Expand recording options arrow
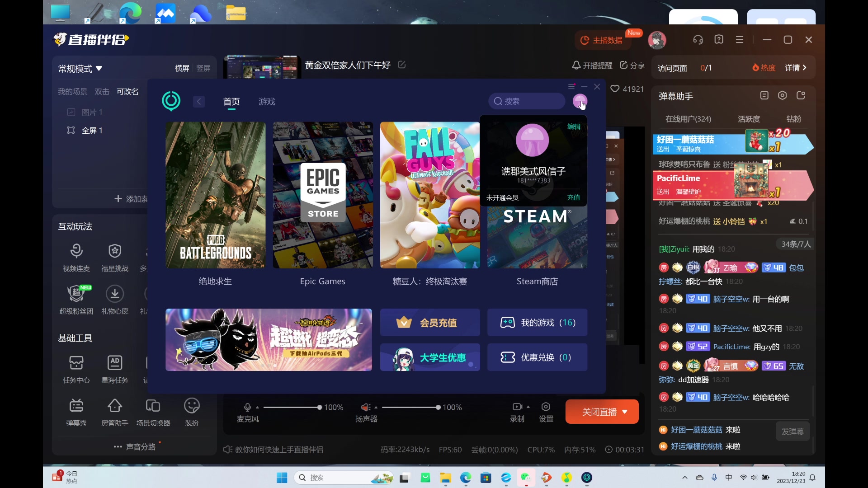 tap(528, 407)
